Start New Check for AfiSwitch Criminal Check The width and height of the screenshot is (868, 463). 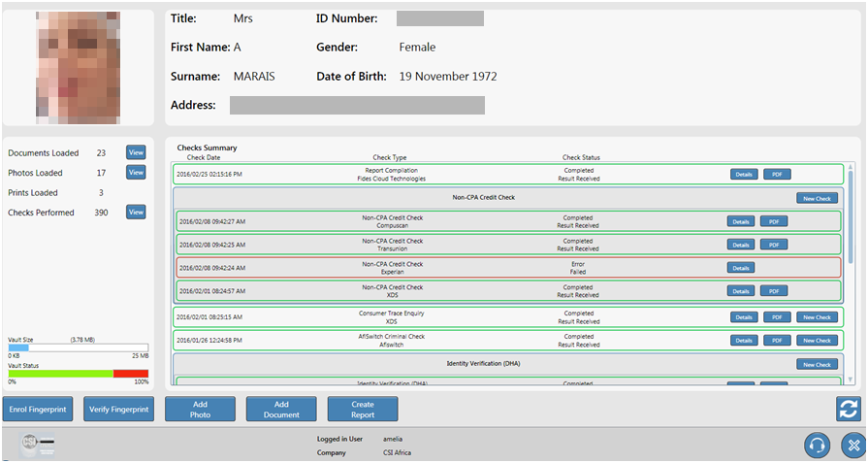[x=817, y=341]
